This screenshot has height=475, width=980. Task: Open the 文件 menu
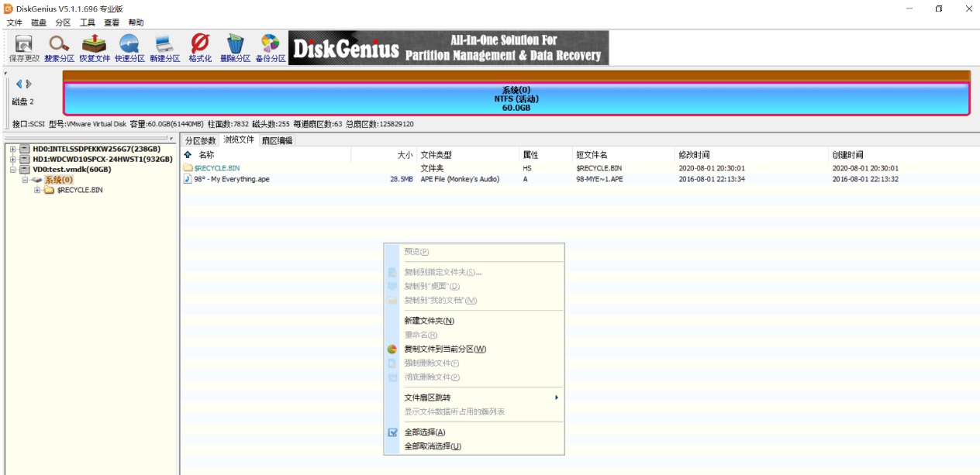15,22
